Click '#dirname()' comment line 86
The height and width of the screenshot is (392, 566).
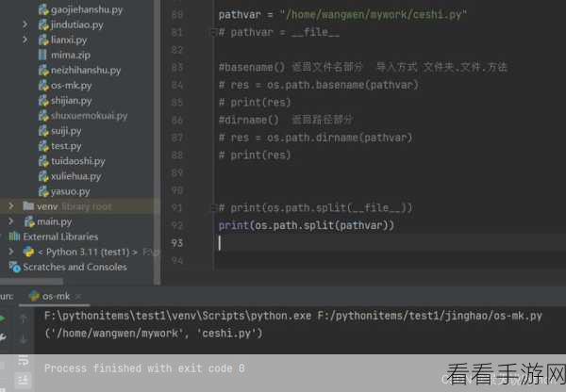point(285,120)
